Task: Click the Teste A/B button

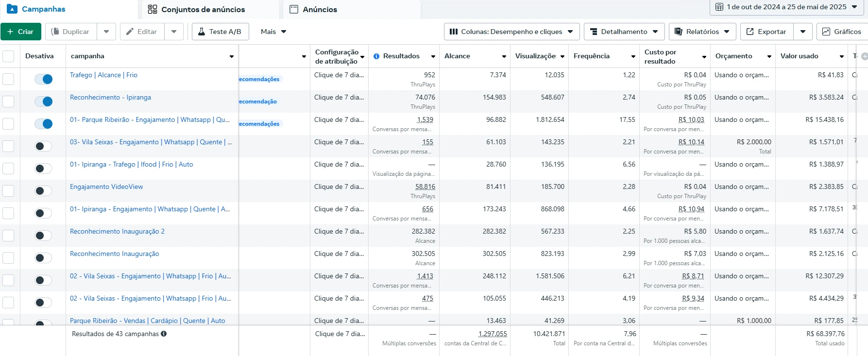Action: coord(221,32)
